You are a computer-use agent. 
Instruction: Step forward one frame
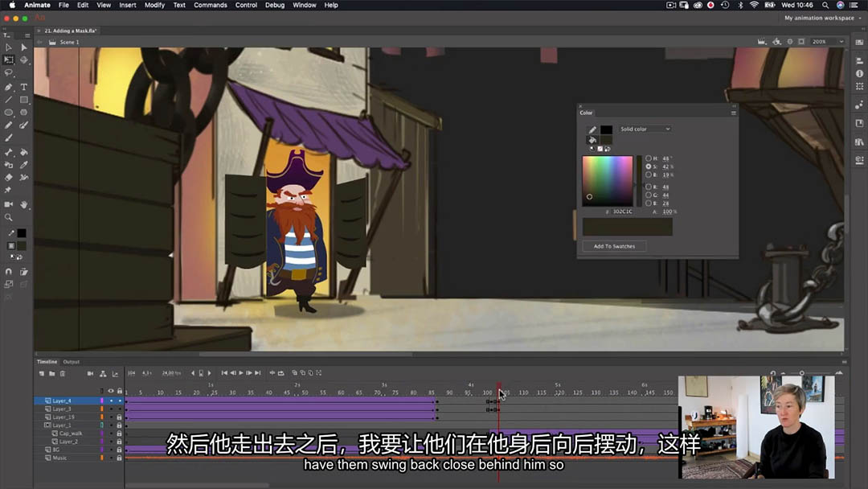249,373
